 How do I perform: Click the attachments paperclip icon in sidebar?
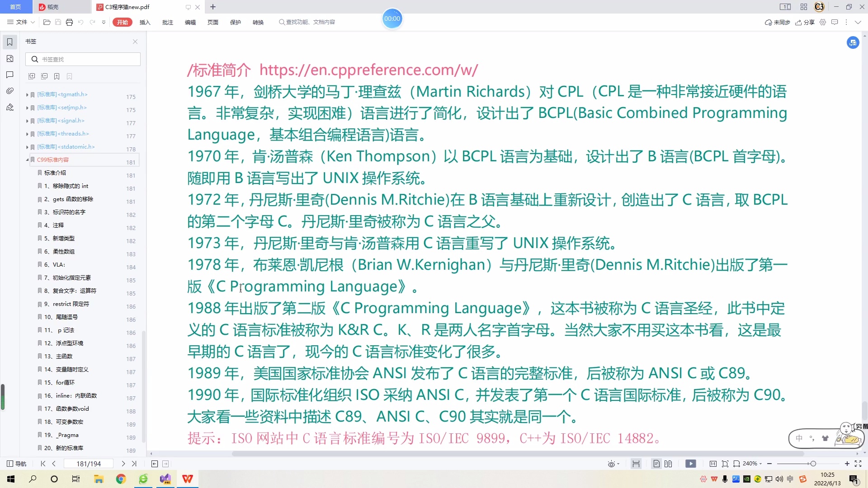(x=9, y=91)
